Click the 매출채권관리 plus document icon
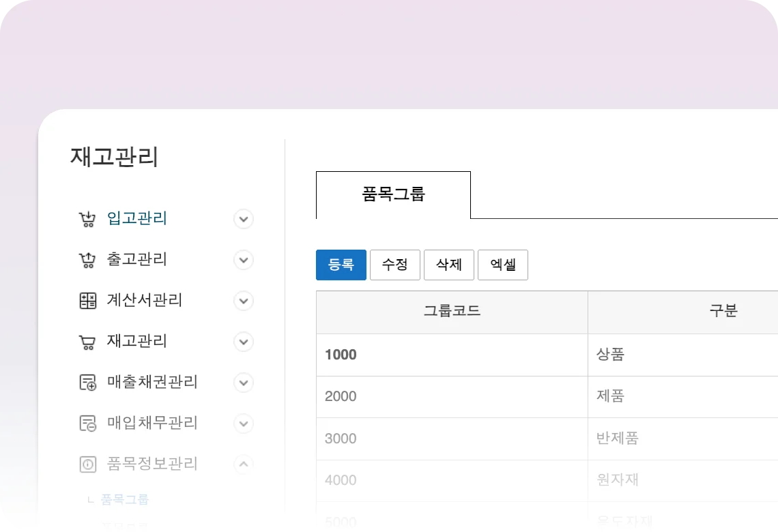The width and height of the screenshot is (778, 532). click(x=87, y=383)
